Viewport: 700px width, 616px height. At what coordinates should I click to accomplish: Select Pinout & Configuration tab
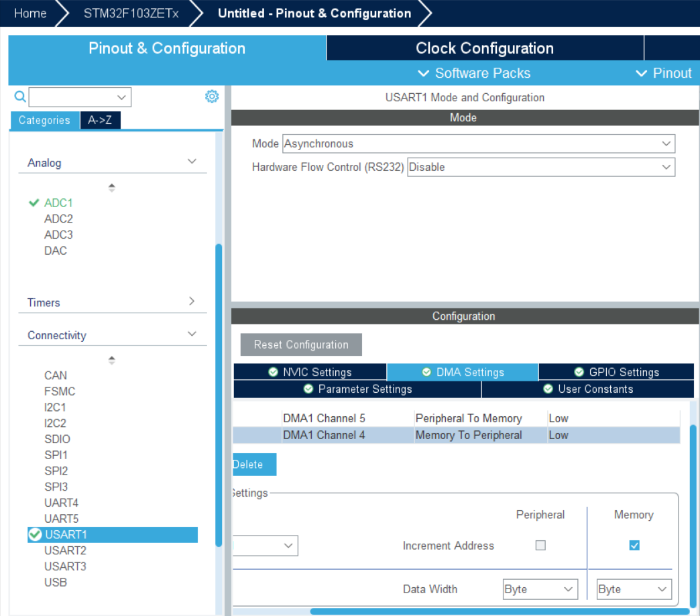pos(167,48)
